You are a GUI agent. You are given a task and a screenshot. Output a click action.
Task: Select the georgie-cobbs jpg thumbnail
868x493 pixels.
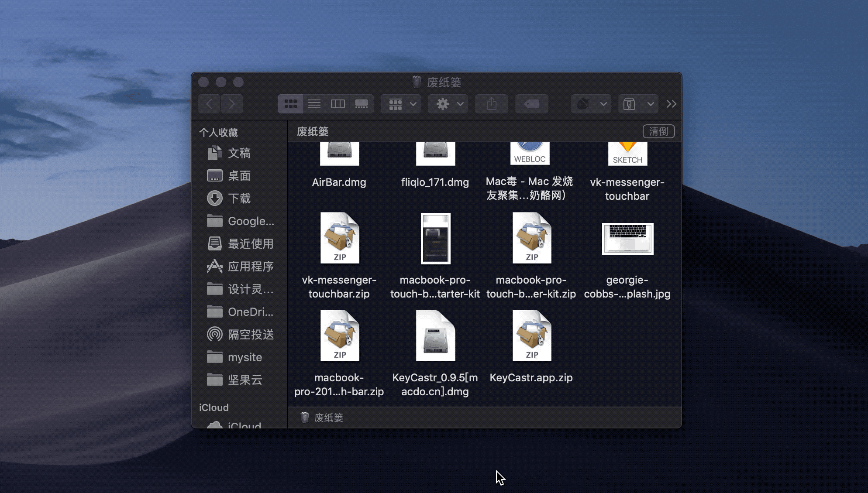click(x=627, y=238)
